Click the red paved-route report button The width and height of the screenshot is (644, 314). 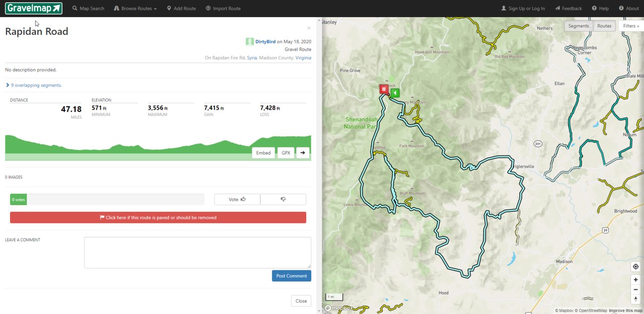tap(158, 217)
